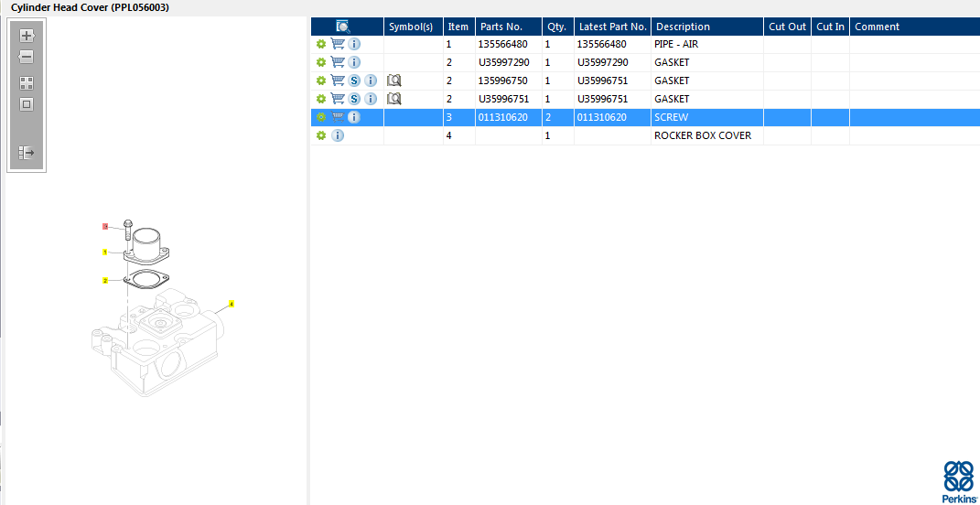
Task: Add Parts No. U35996751 gasket to cart
Action: click(x=338, y=99)
